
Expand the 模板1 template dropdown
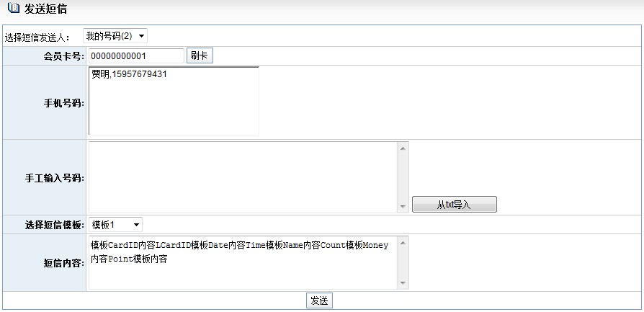tap(115, 225)
